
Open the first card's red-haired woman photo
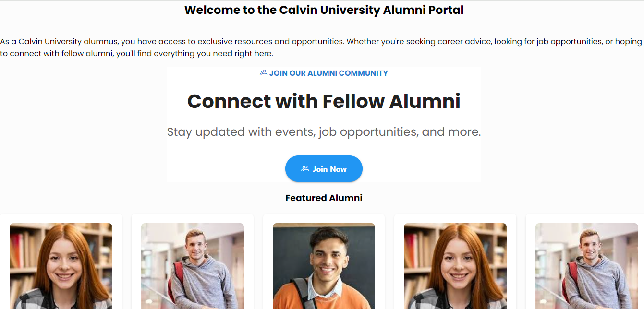pos(61,265)
